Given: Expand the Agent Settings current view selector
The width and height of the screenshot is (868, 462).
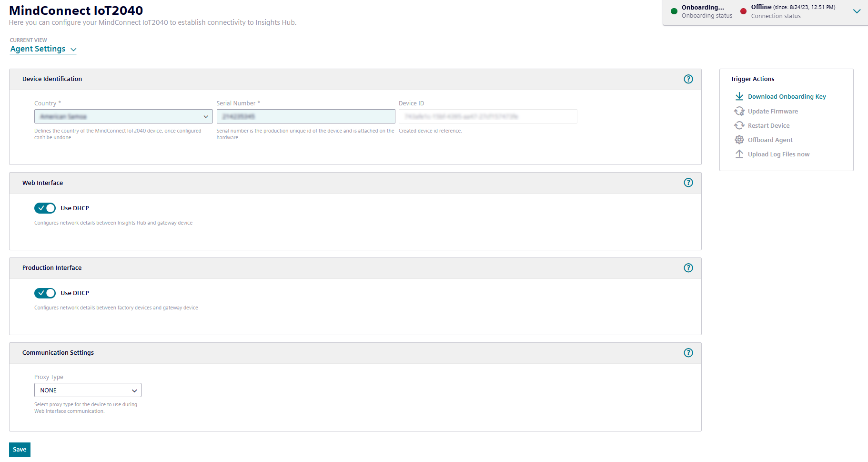Looking at the screenshot, I should point(43,49).
